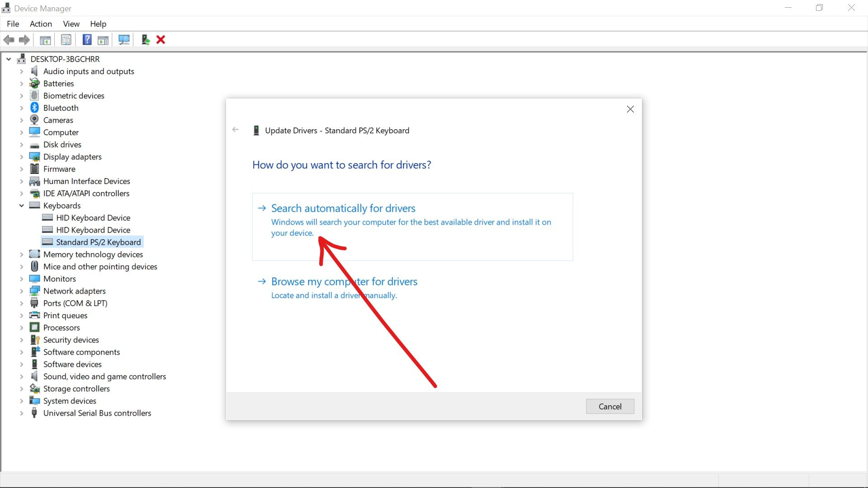Expand the Memory technology devices node

(21, 254)
